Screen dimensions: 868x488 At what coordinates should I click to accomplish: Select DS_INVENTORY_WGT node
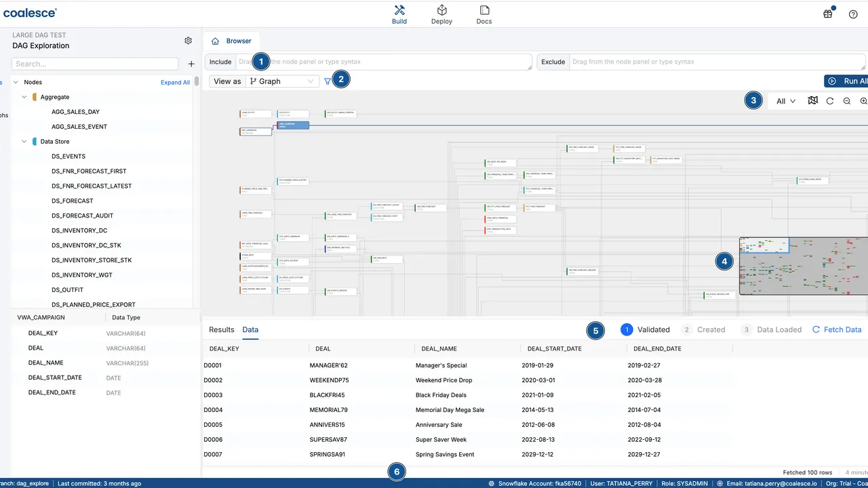82,275
